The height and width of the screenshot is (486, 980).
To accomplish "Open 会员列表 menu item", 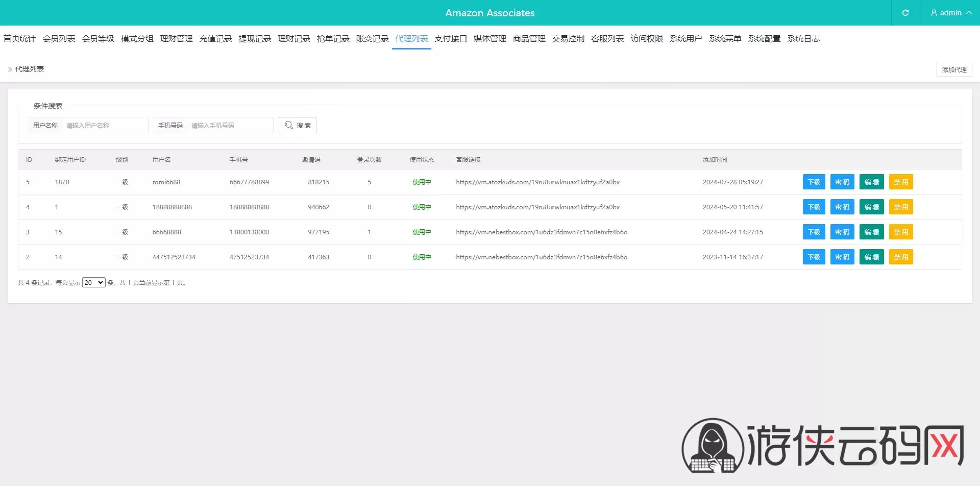I will 59,38.
